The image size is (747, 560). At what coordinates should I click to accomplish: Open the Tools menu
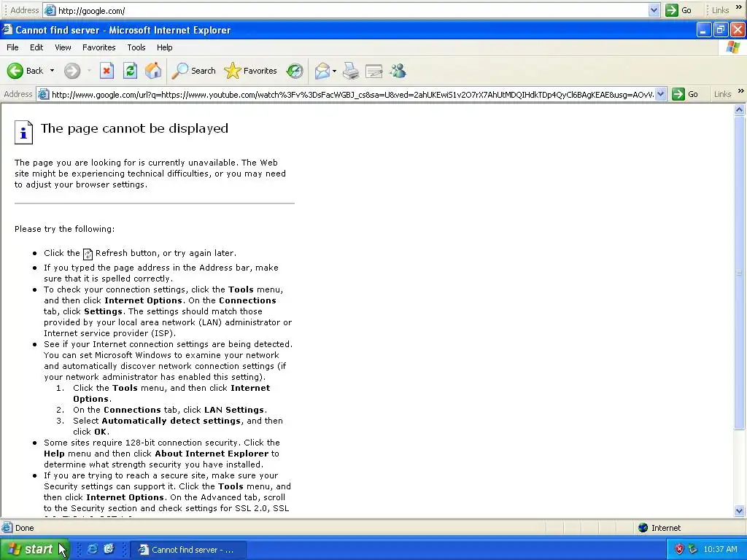point(136,47)
